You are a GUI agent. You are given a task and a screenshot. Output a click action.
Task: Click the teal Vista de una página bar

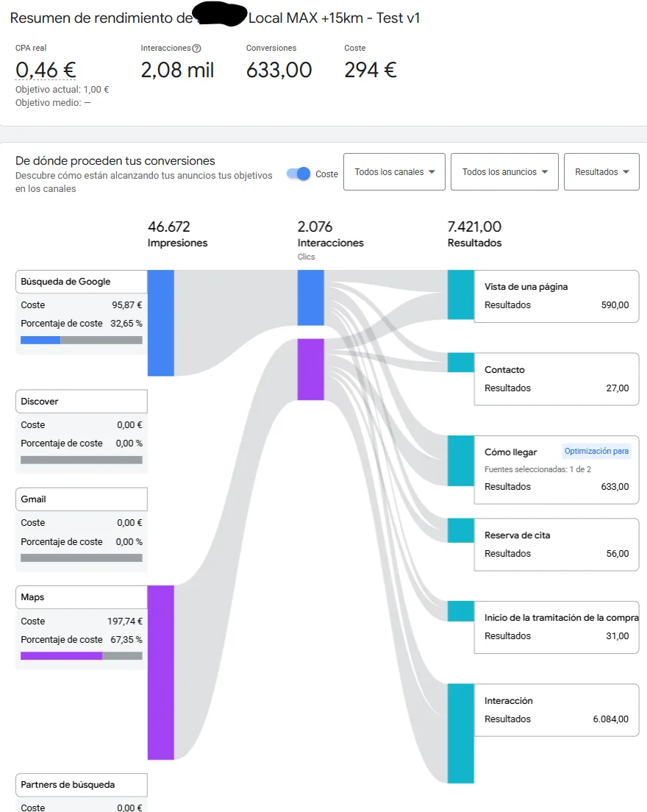[x=461, y=295]
